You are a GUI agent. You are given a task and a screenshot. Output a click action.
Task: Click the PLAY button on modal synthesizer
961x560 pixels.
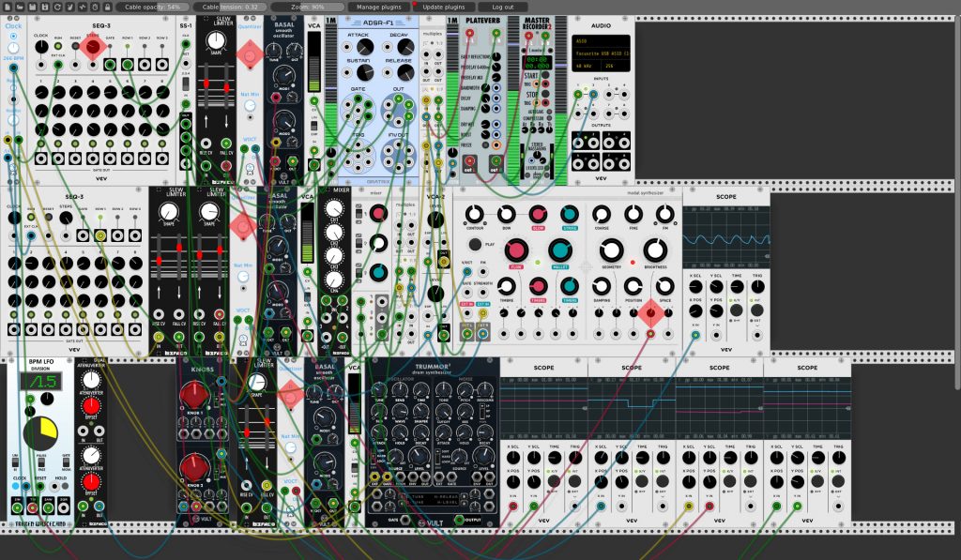pyautogui.click(x=474, y=245)
